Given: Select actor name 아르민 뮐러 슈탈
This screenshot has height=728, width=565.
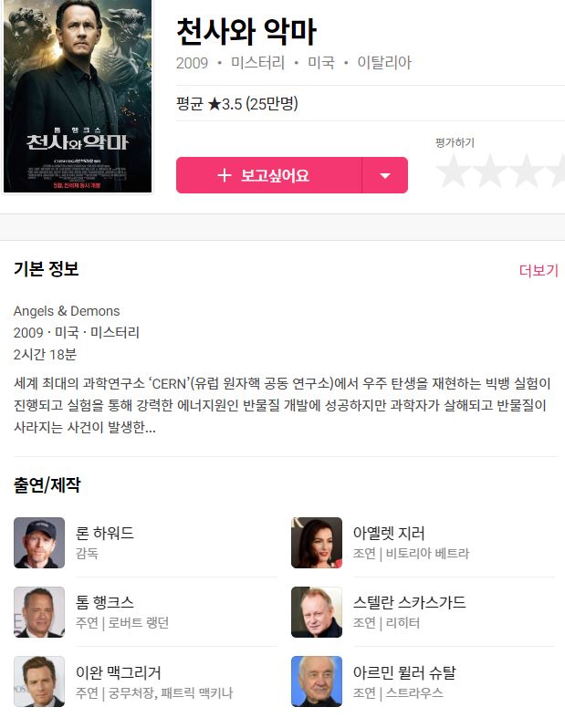Looking at the screenshot, I should click(404, 671).
